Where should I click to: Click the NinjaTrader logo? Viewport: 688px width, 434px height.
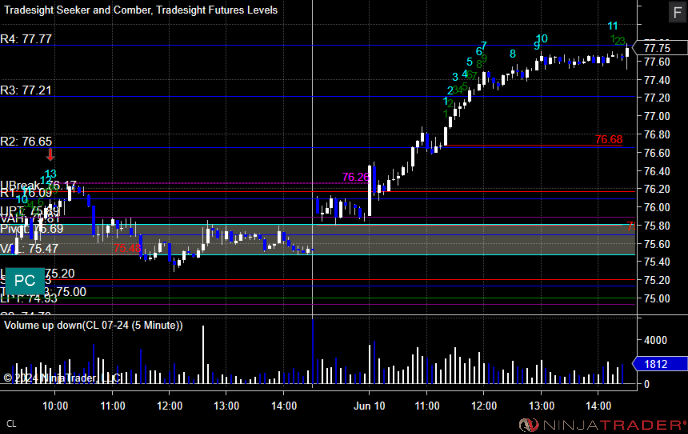tap(602, 424)
